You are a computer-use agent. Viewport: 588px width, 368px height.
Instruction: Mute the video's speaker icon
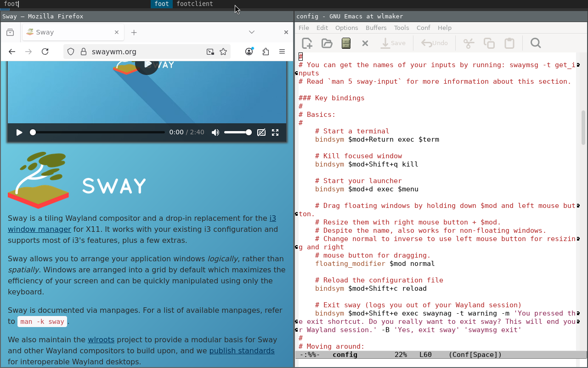pos(215,132)
